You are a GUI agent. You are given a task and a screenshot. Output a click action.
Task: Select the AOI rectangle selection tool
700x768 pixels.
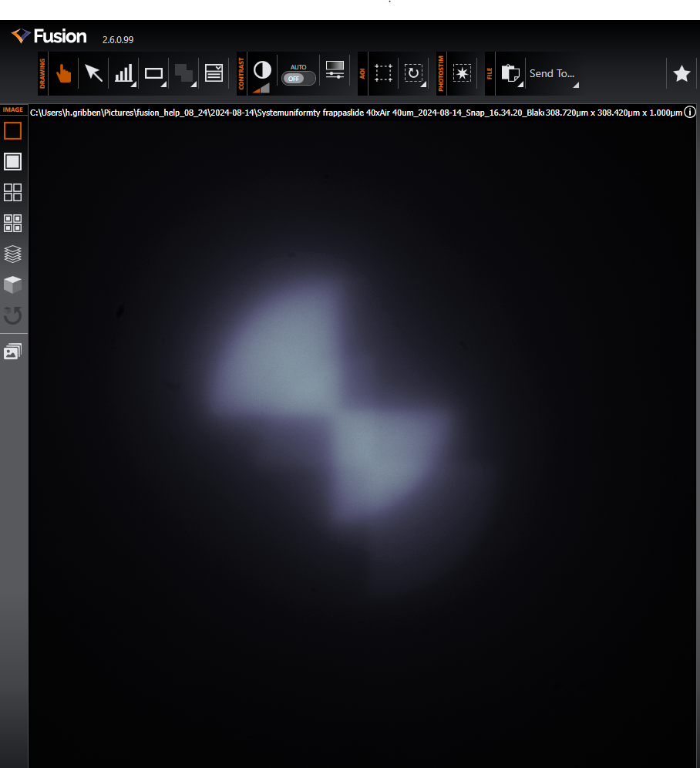(383, 73)
